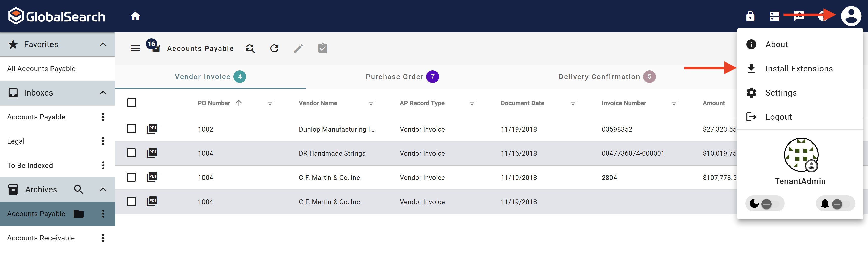Check the select-all checkbox in table header
The width and height of the screenshot is (868, 253).
(x=132, y=103)
